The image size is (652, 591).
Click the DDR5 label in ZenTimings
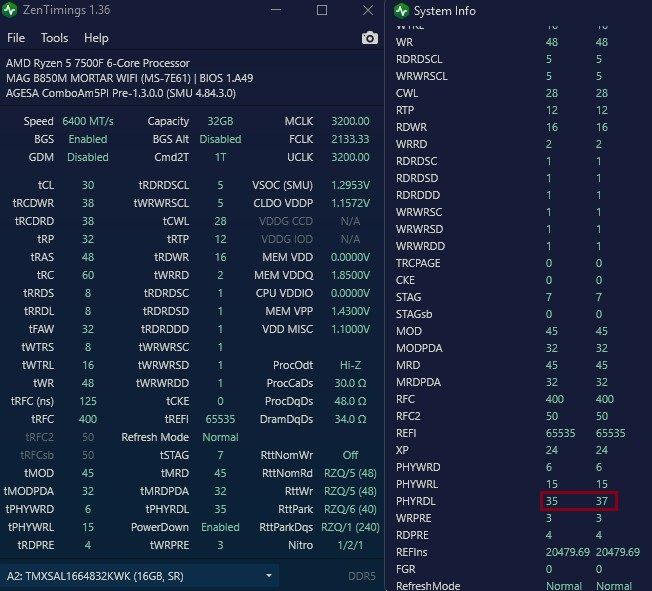point(362,576)
